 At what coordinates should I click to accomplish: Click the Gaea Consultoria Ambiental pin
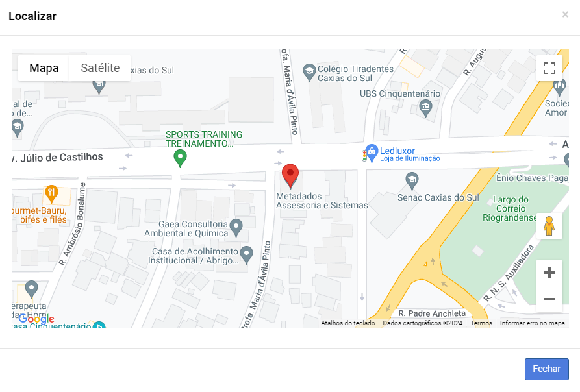236,228
